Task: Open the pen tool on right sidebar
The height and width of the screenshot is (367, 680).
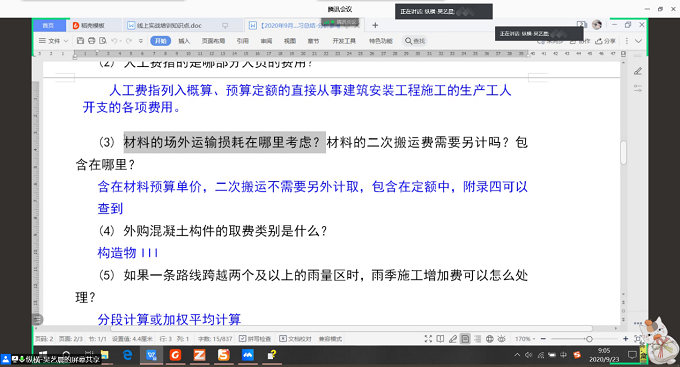Action: pos(638,71)
